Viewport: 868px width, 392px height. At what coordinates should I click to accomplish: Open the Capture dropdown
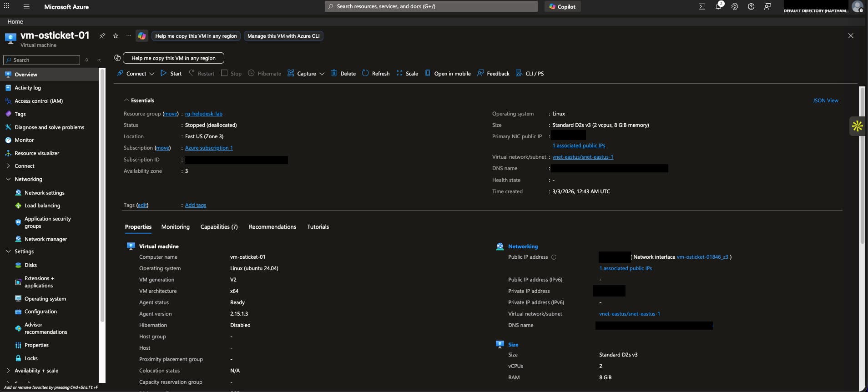click(306, 73)
